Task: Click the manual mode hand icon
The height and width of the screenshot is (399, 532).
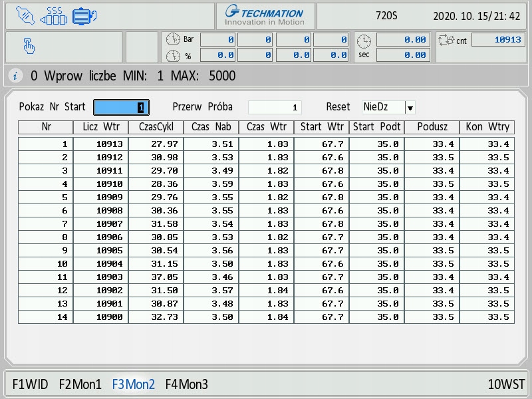Action: (x=29, y=46)
